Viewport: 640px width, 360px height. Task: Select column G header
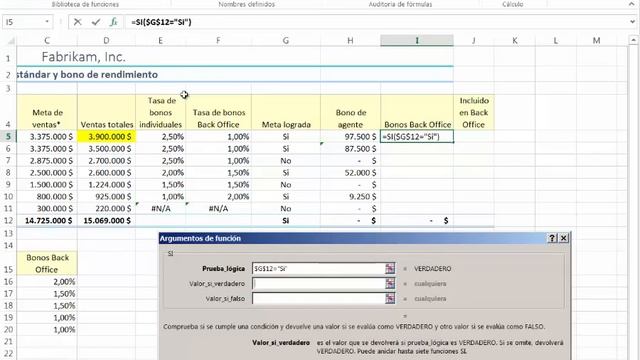coord(286,40)
